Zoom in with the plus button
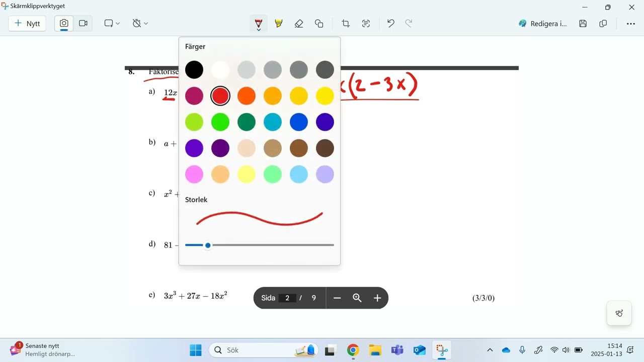Viewport: 644px width, 362px height. pos(377,298)
